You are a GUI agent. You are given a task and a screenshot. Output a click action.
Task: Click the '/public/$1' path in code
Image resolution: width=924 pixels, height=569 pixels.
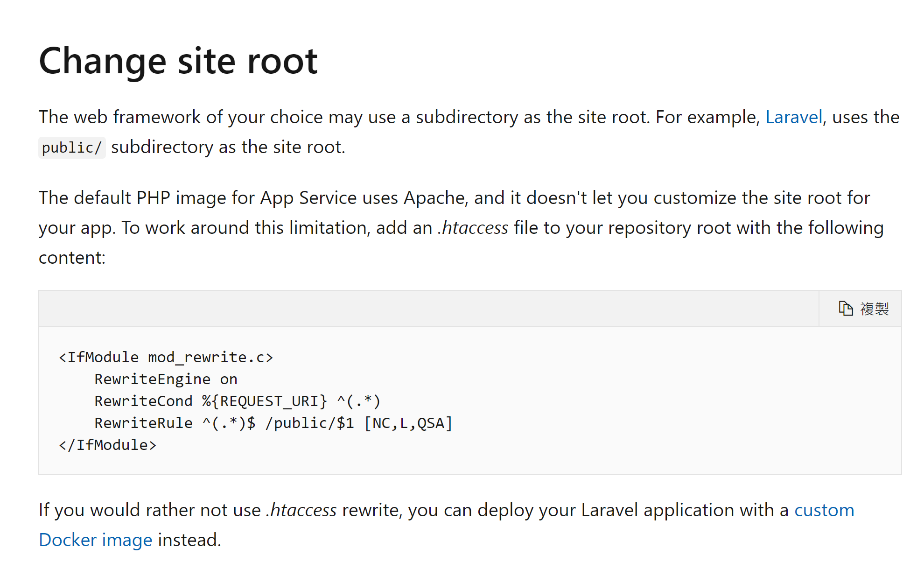[309, 423]
